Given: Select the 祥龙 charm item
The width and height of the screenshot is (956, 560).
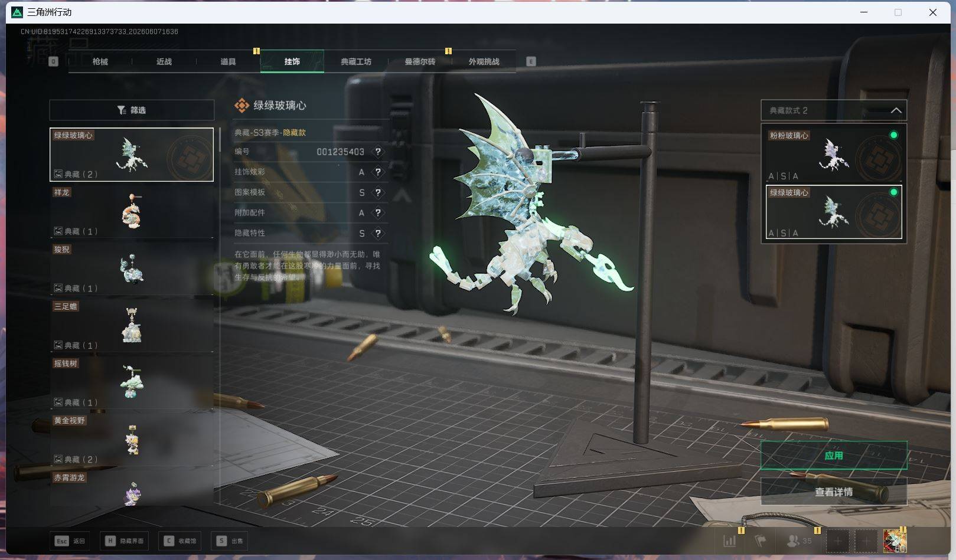Looking at the screenshot, I should [x=132, y=212].
